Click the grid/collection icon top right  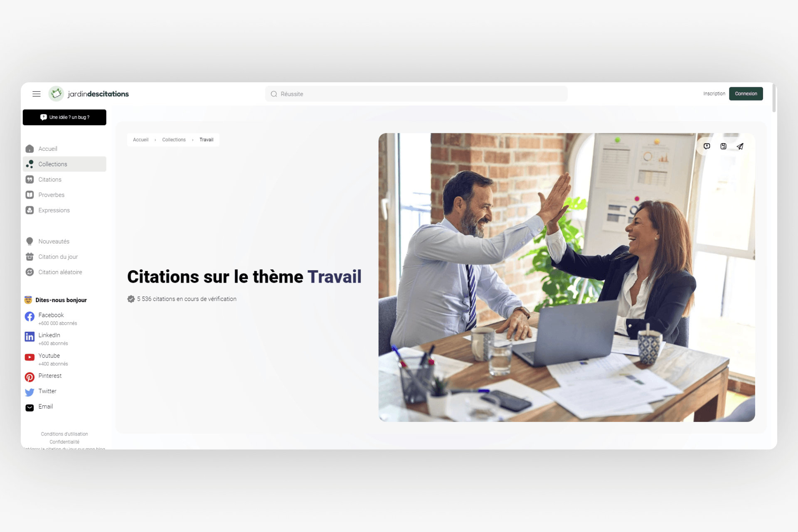(723, 146)
